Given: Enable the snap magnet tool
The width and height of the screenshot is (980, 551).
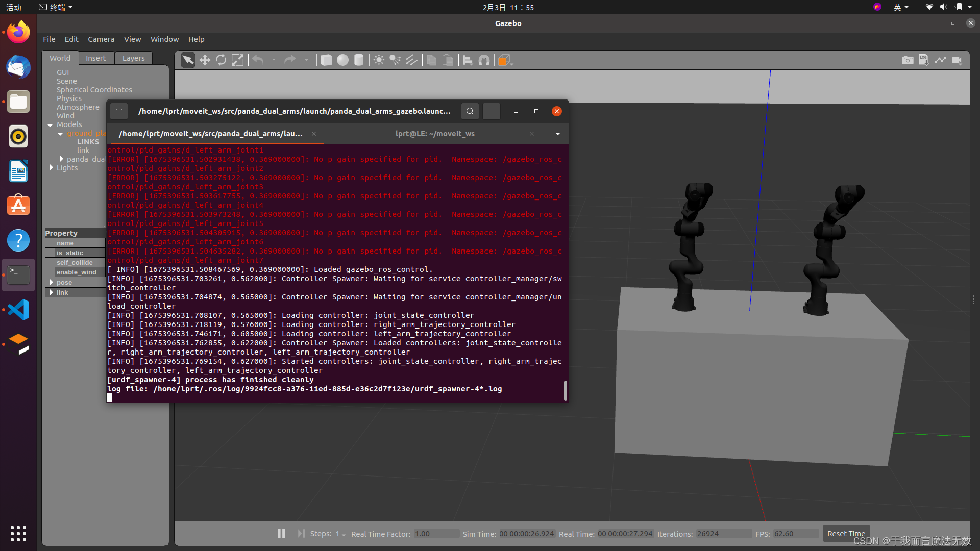Looking at the screenshot, I should click(484, 60).
